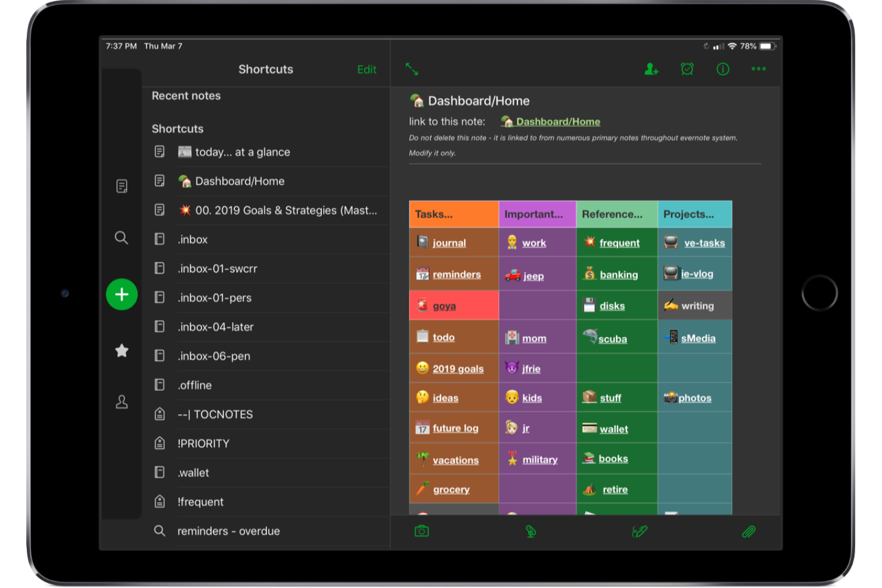Share note with add person icon
Viewport: 882px width, 588px height.
651,69
